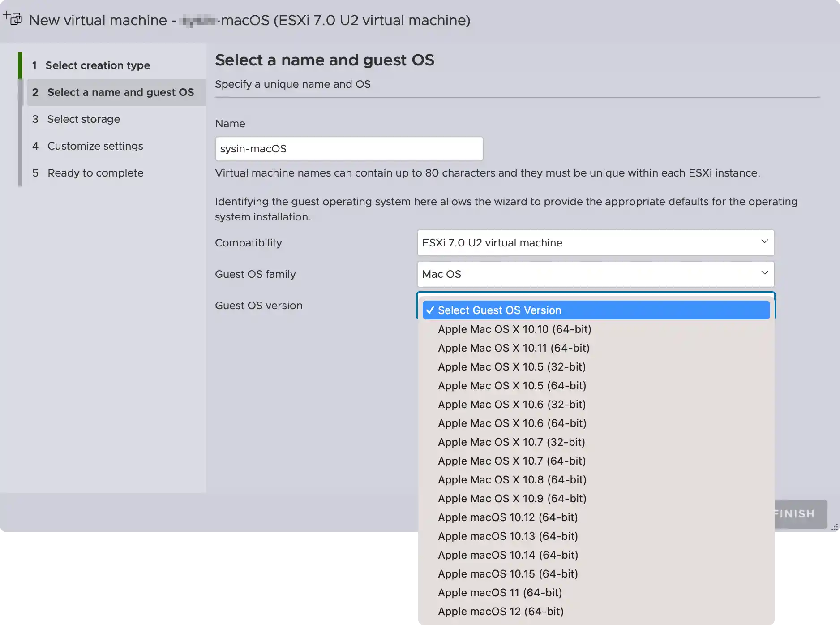Choose Apple macOS 10.14 (64-bit)
This screenshot has height=625, width=840.
tap(596, 555)
